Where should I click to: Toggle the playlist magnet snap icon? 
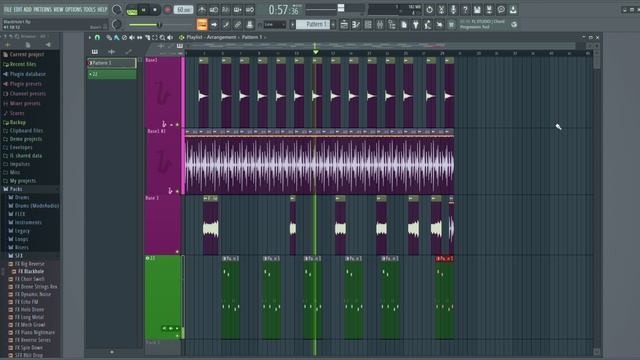pyautogui.click(x=98, y=37)
